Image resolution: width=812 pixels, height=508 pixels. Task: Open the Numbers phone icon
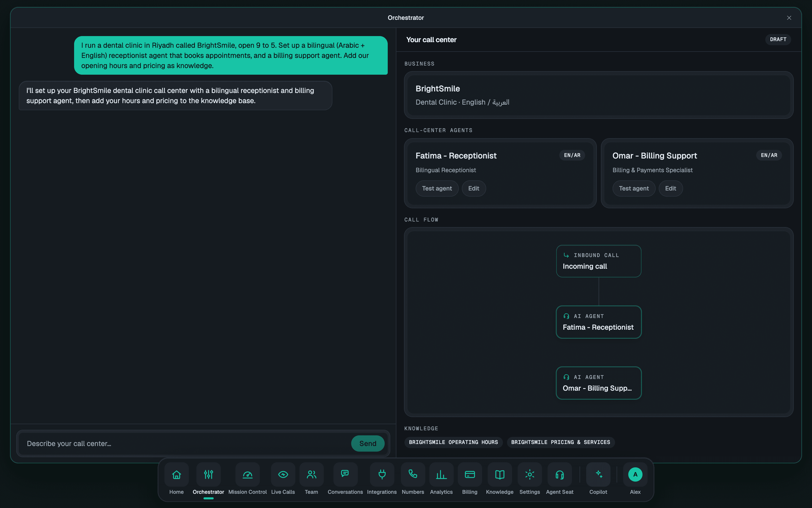[x=413, y=474]
